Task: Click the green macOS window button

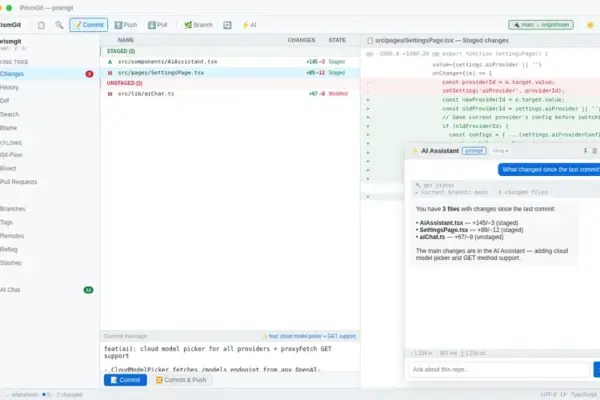Action: tap(9, 8)
